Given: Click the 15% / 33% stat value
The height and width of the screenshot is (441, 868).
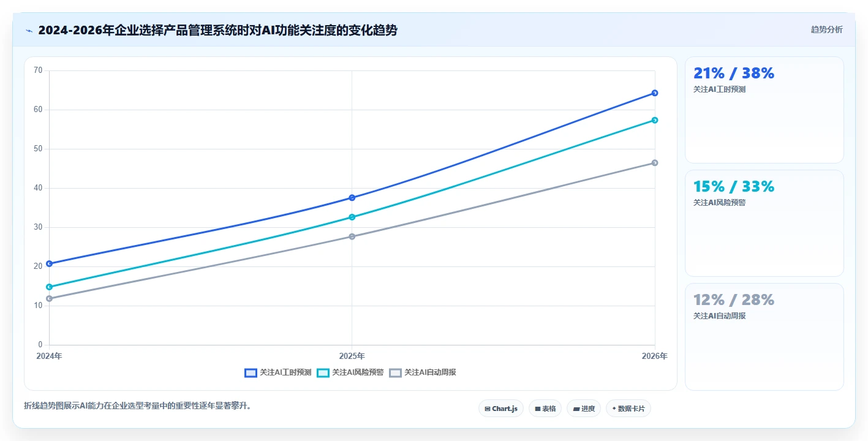Looking at the screenshot, I should point(734,187).
